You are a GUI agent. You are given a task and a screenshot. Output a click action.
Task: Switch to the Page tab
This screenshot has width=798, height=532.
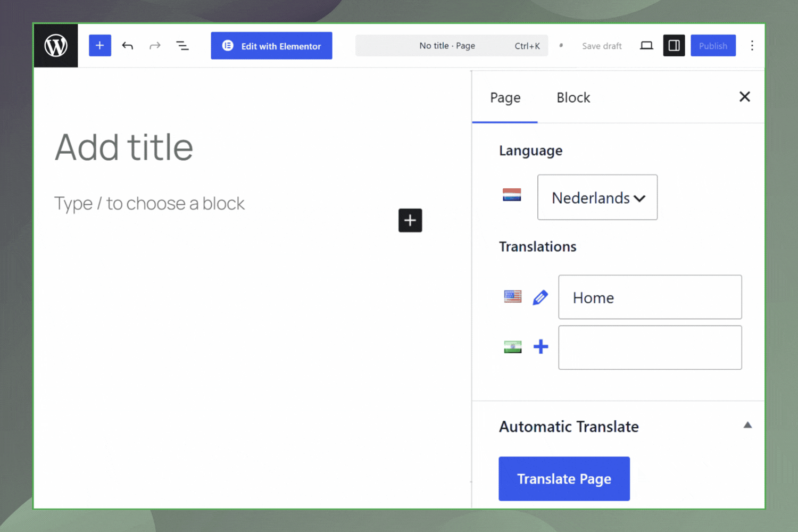point(505,98)
